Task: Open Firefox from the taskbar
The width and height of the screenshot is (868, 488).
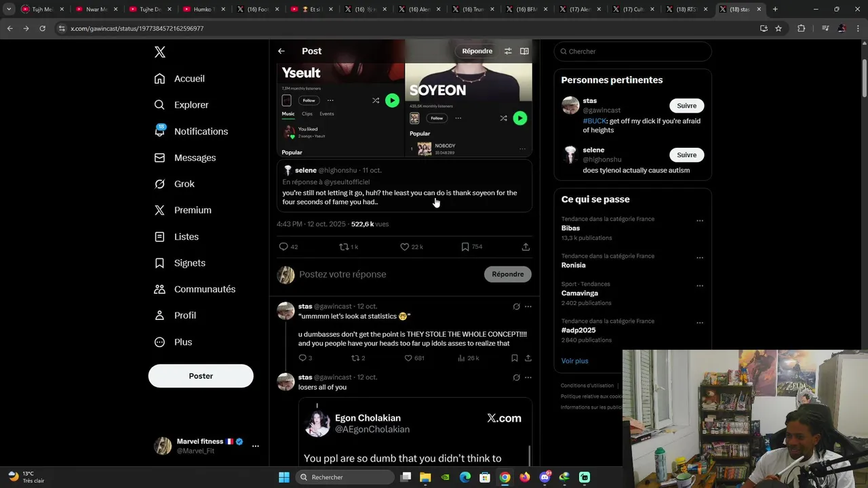Action: [x=525, y=477]
